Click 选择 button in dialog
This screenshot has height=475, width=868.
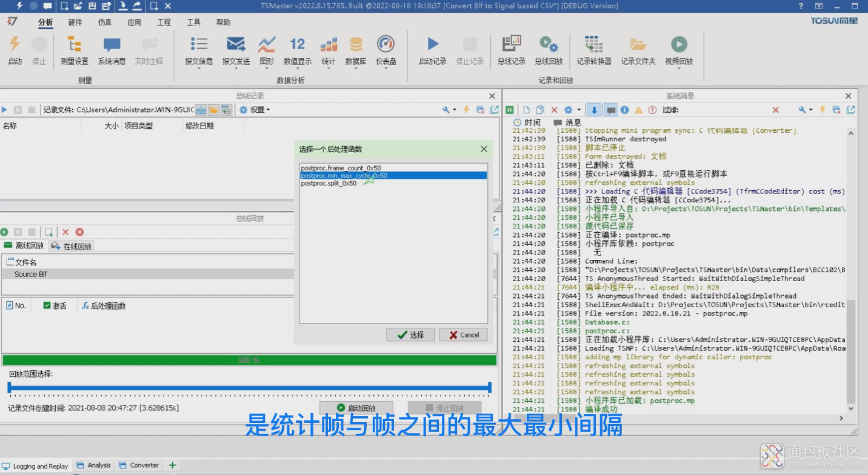point(410,334)
